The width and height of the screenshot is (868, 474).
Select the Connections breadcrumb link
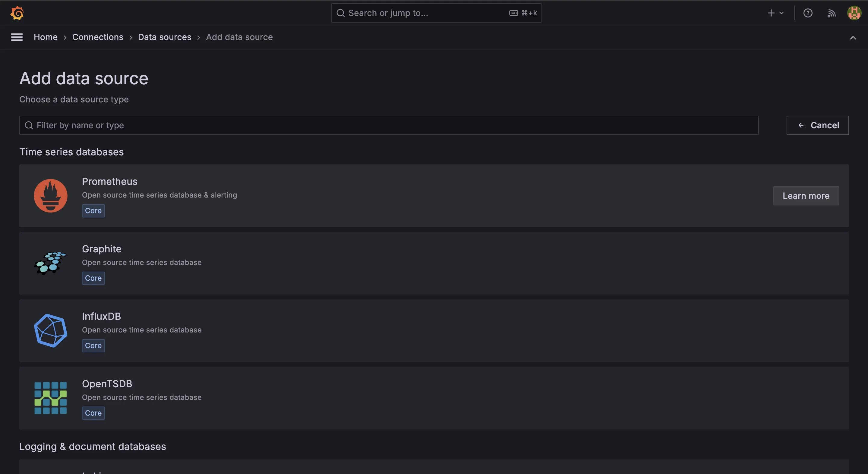(x=98, y=37)
